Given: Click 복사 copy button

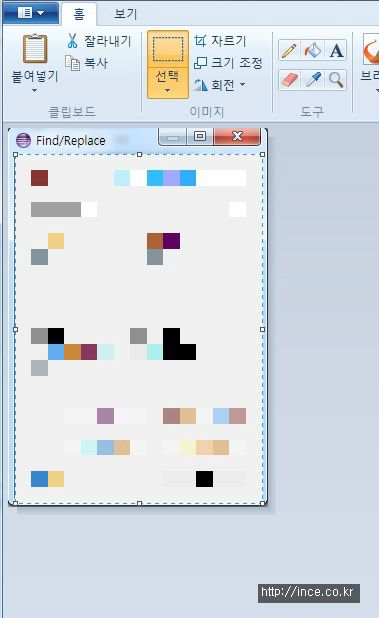Looking at the screenshot, I should pos(87,63).
